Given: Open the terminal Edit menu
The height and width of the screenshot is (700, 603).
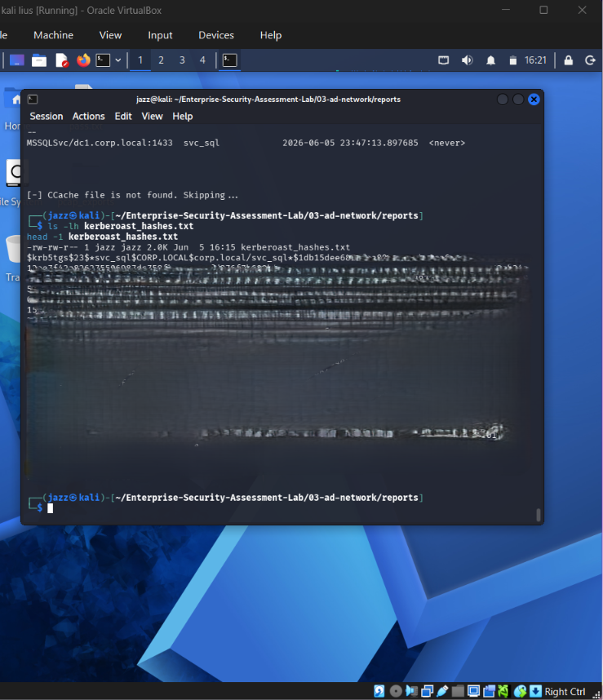Looking at the screenshot, I should coord(123,117).
